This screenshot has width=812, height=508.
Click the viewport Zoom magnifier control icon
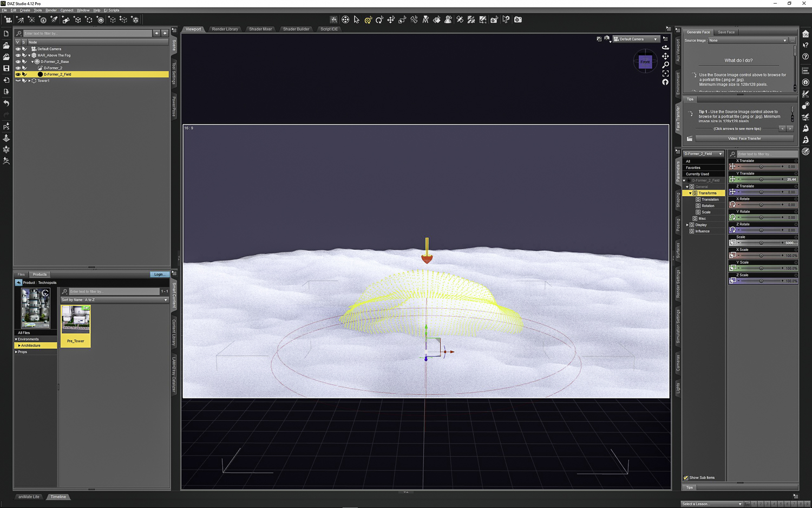click(665, 65)
